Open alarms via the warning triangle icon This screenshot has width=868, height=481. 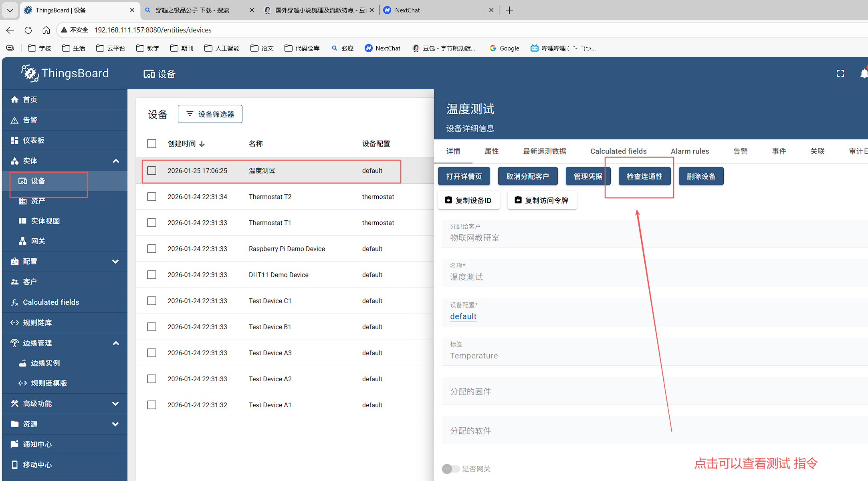tap(15, 120)
